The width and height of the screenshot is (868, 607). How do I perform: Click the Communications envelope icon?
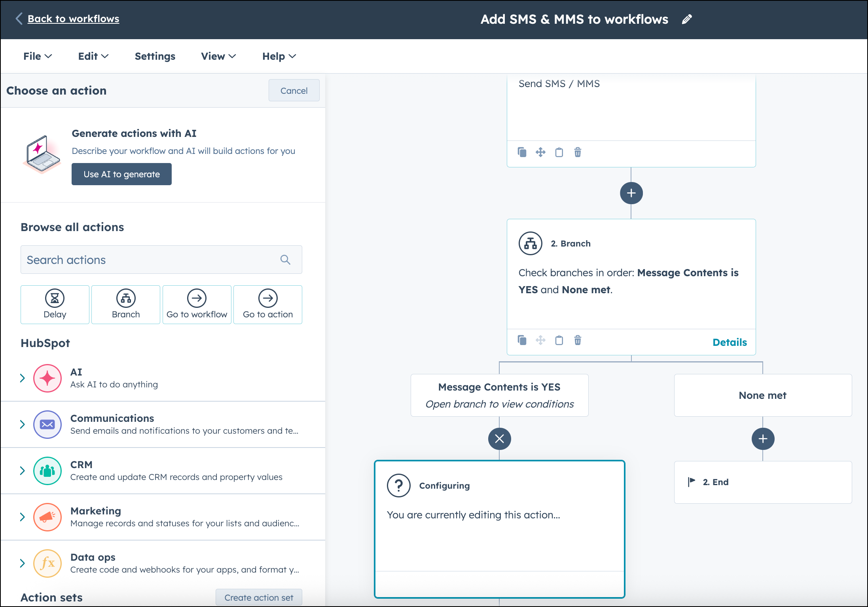(47, 424)
